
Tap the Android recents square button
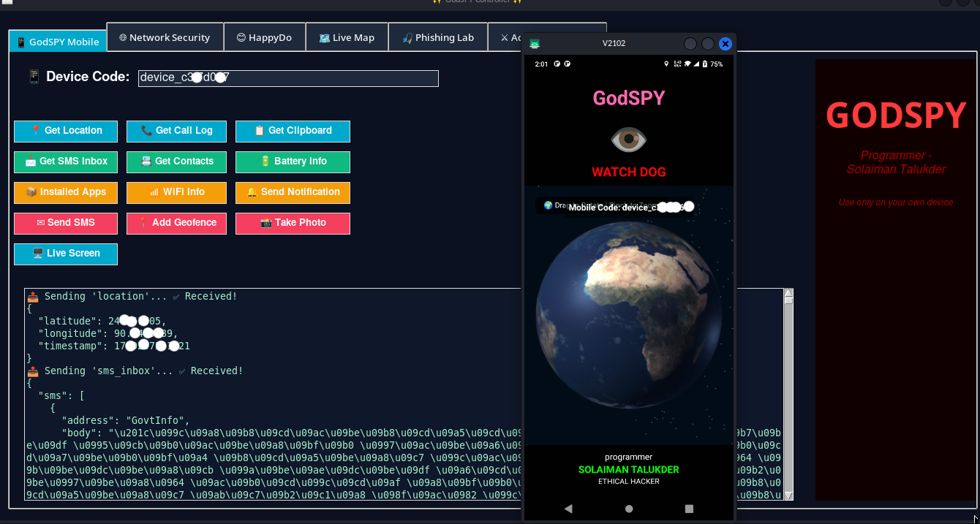pyautogui.click(x=689, y=509)
